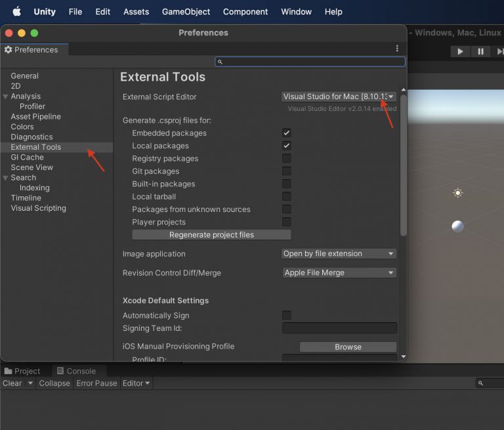The height and width of the screenshot is (430, 504).
Task: Click the Step button in Unity editor
Action: tap(499, 51)
